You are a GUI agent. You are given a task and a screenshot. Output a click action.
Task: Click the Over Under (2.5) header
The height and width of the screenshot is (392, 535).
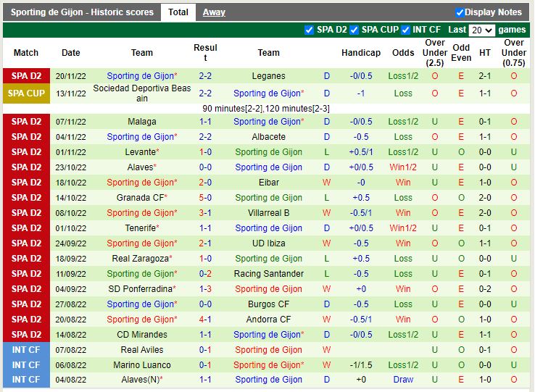tap(435, 53)
